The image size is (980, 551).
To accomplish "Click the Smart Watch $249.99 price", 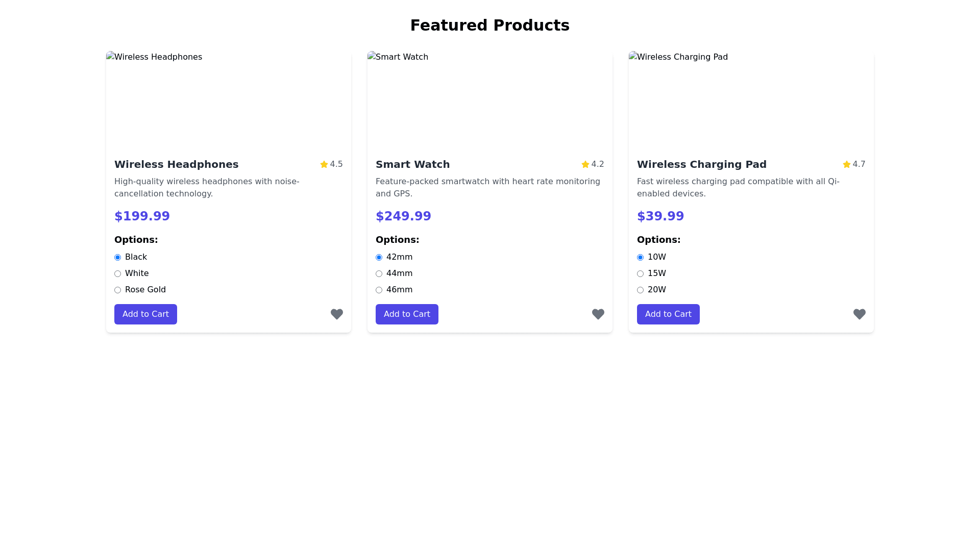I will [403, 216].
